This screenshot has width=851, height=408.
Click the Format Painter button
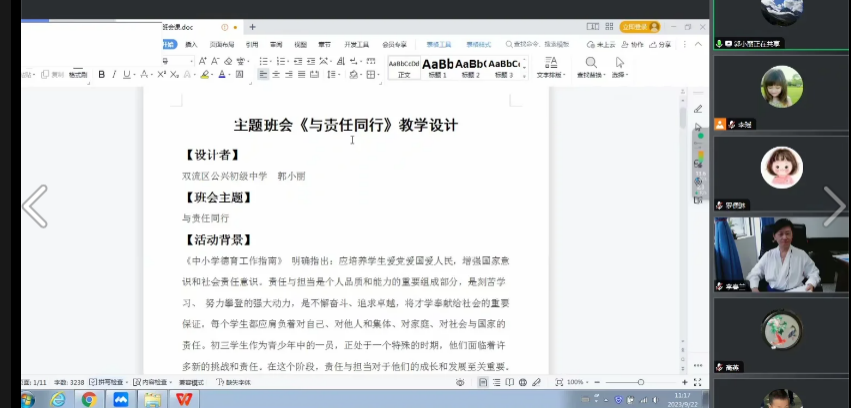[x=78, y=75]
